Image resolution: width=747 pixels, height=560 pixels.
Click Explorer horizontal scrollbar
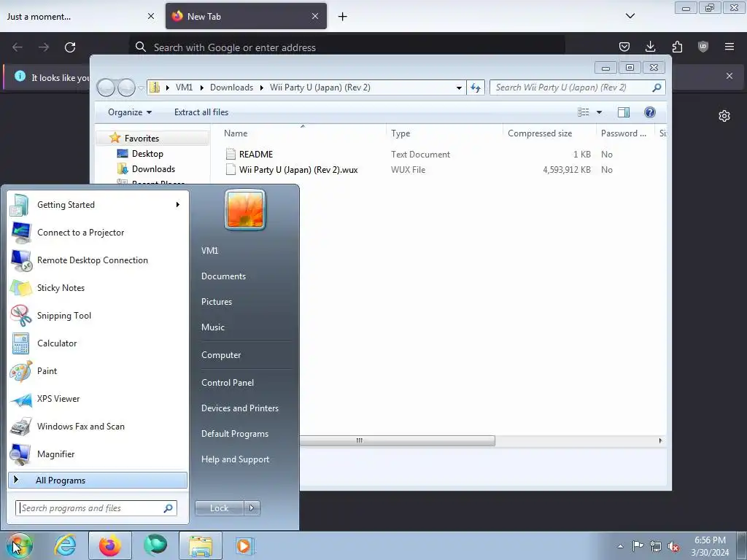pyautogui.click(x=398, y=440)
